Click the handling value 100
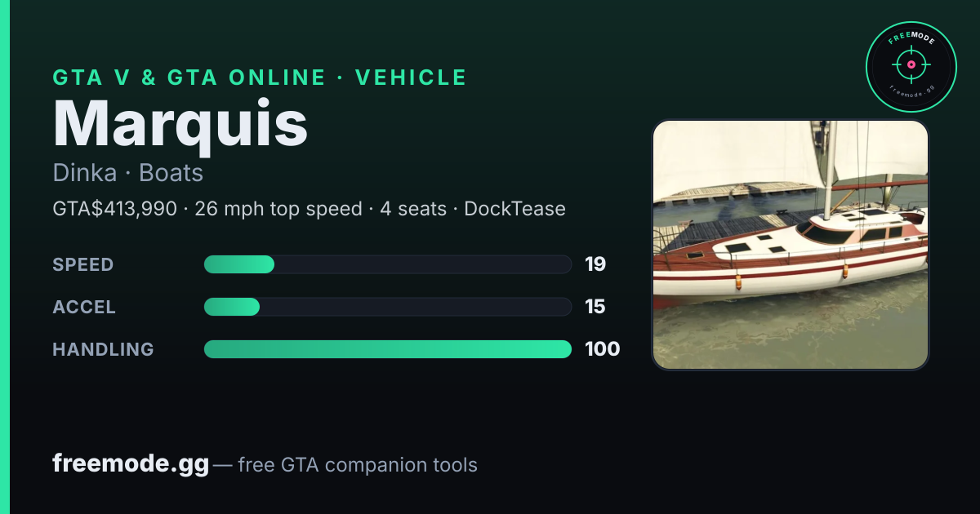Screen dimensions: 980x514 pyautogui.click(x=603, y=349)
